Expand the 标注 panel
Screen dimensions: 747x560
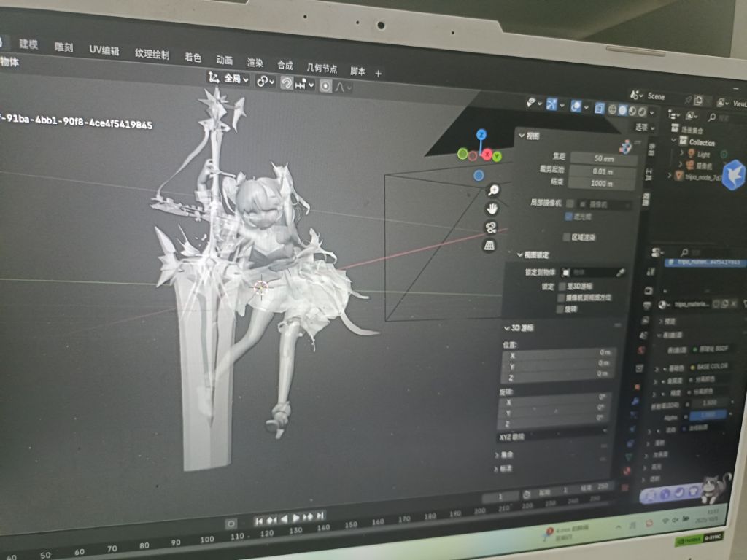point(503,469)
